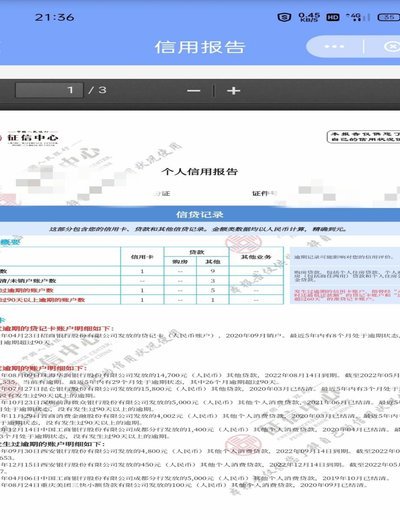Zoom out with the minus button
Image resolution: width=400 pixels, height=520 pixels.
pos(193,91)
